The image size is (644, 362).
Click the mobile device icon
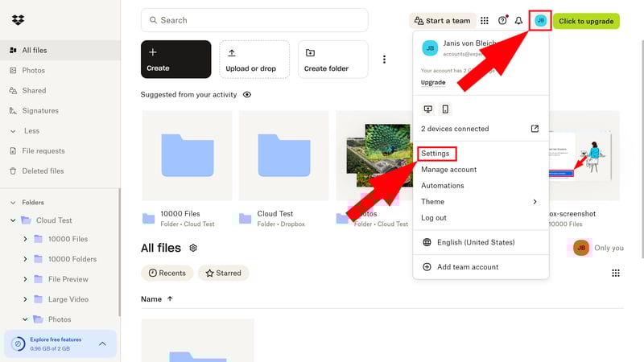click(x=445, y=109)
